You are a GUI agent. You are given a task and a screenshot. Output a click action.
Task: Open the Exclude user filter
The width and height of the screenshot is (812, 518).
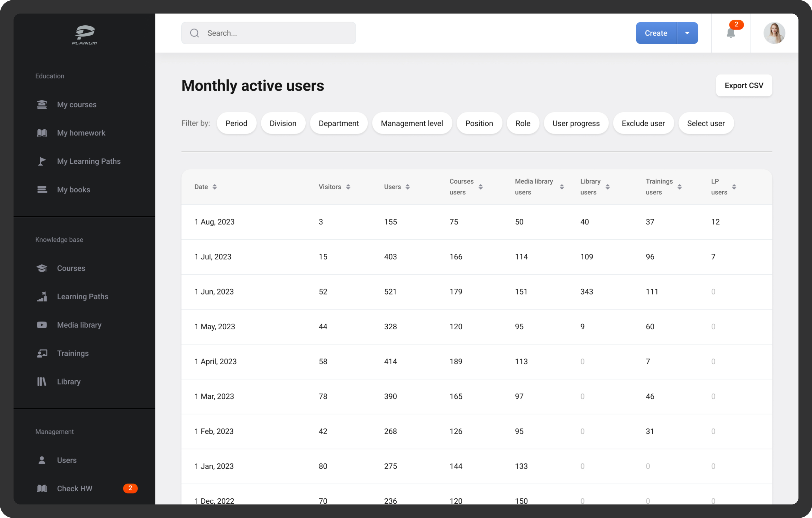tap(643, 123)
